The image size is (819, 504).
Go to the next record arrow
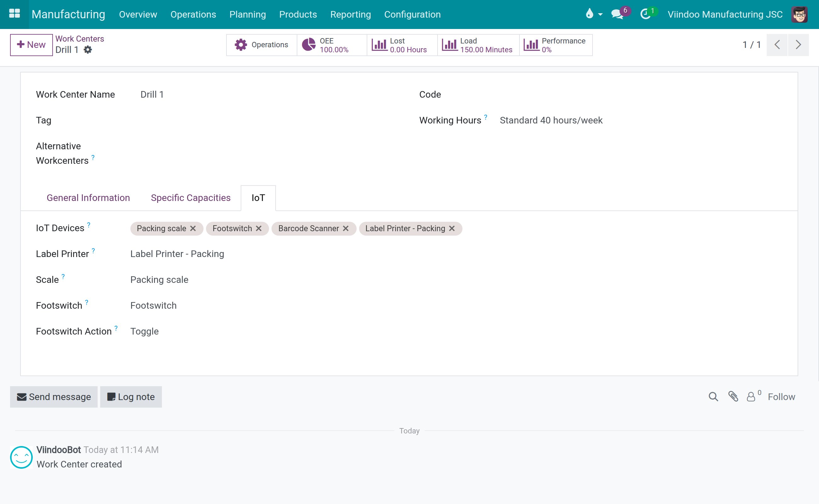798,45
